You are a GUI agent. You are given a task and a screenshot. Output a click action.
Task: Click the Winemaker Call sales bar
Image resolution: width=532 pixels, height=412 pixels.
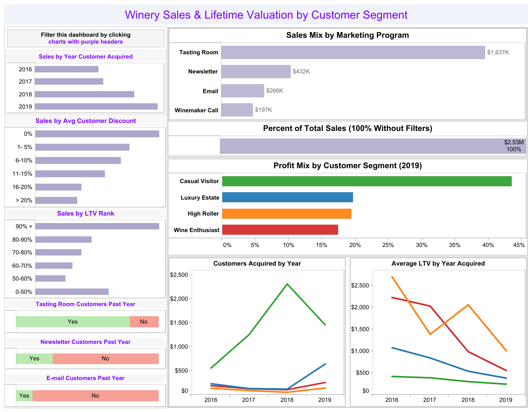click(237, 110)
